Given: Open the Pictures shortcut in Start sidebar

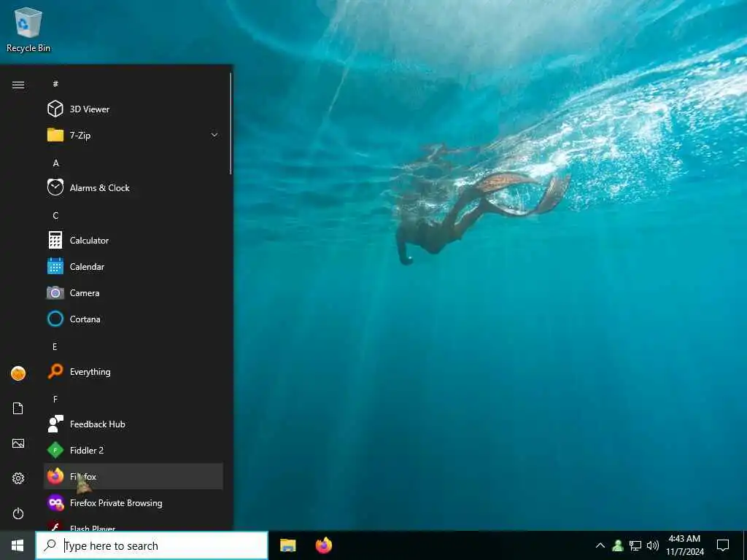Looking at the screenshot, I should [x=18, y=444].
